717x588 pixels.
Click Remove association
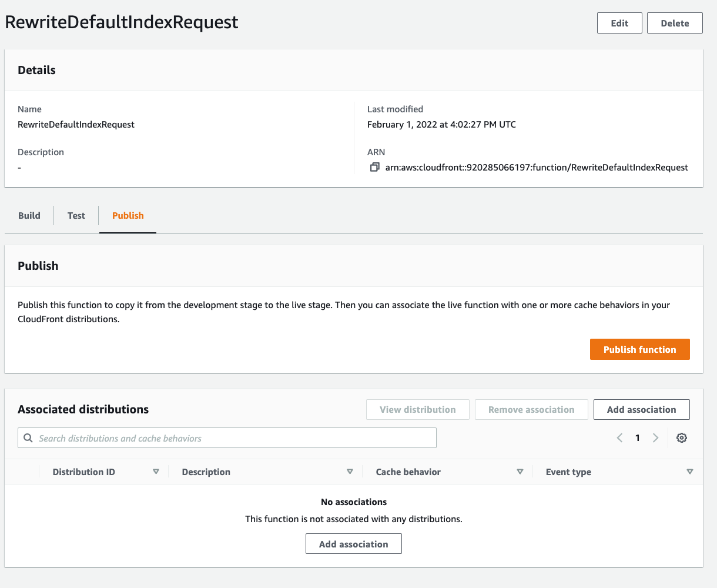(531, 409)
